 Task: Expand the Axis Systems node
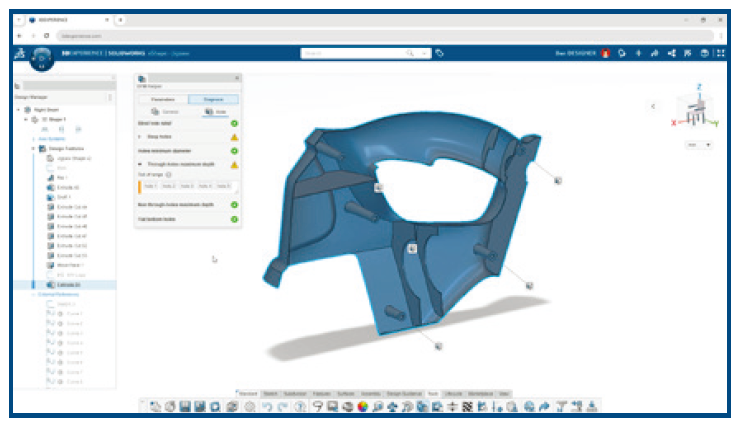(x=33, y=139)
